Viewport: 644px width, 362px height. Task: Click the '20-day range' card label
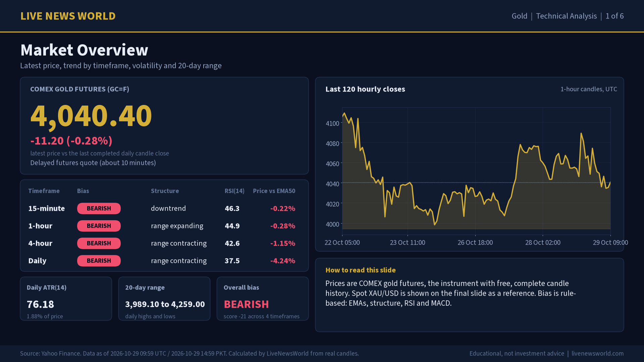[145, 288]
